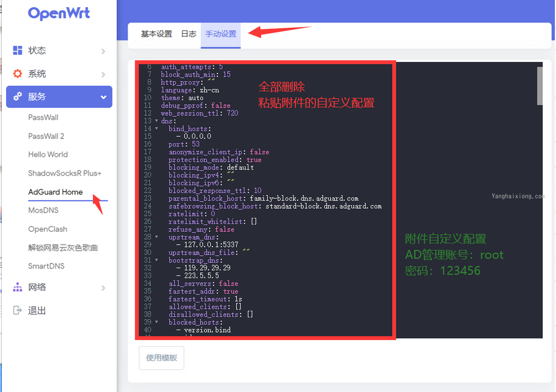Click the logout door icon
This screenshot has height=392, width=556.
coord(18,310)
